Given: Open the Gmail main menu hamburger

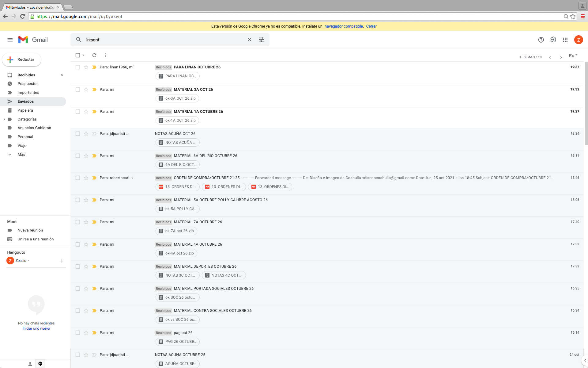Looking at the screenshot, I should click(x=10, y=40).
